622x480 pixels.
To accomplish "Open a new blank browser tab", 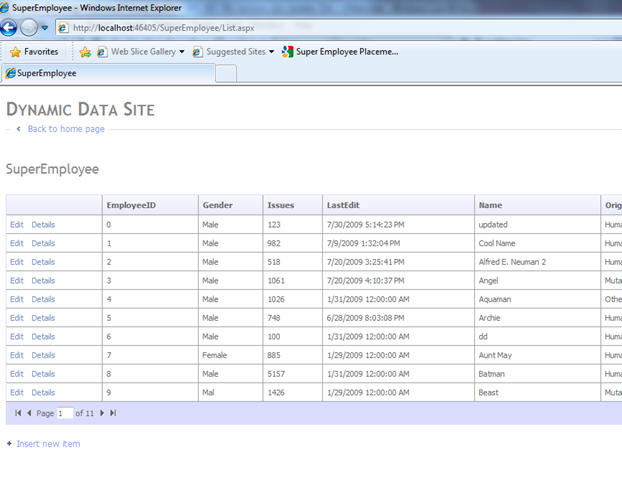I will [x=226, y=73].
